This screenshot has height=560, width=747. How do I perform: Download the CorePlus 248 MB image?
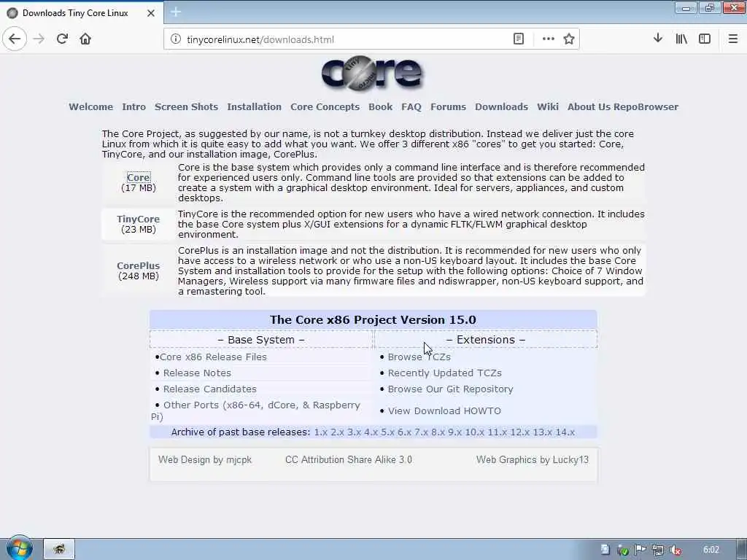[x=138, y=265]
